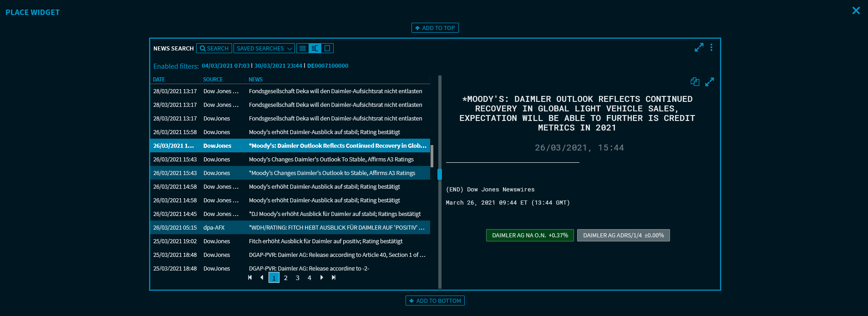Open the Saved Searches dropdown
The image size is (868, 316).
264,48
